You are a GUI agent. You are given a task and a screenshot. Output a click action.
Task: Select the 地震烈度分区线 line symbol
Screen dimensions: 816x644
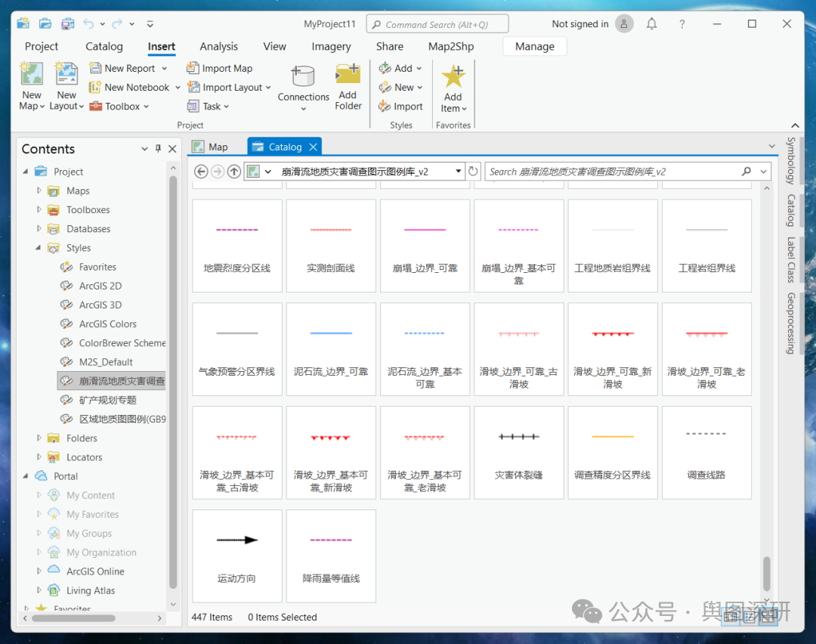click(237, 246)
